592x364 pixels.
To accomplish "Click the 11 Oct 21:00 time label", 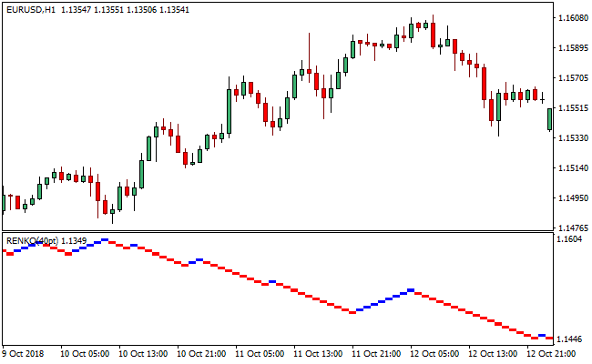I will tap(376, 354).
